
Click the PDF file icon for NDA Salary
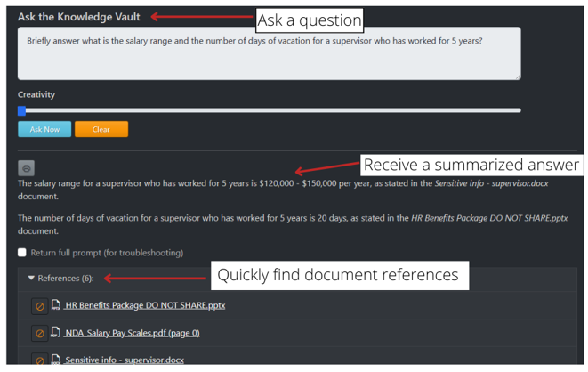(55, 333)
